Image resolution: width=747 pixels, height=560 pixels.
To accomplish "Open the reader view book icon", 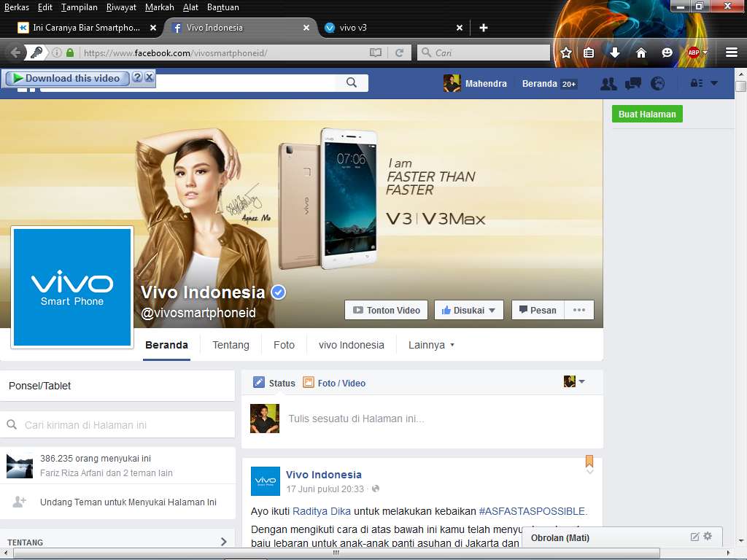I will click(x=376, y=52).
